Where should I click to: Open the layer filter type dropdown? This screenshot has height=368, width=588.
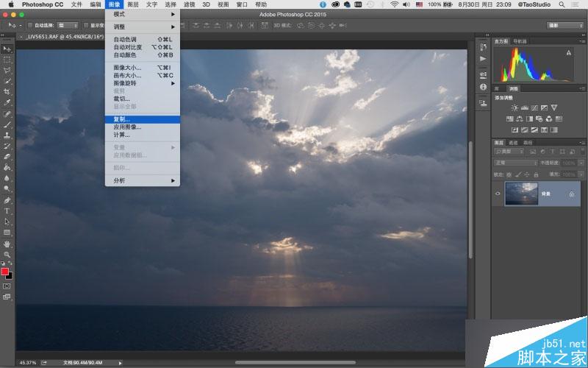(x=509, y=152)
